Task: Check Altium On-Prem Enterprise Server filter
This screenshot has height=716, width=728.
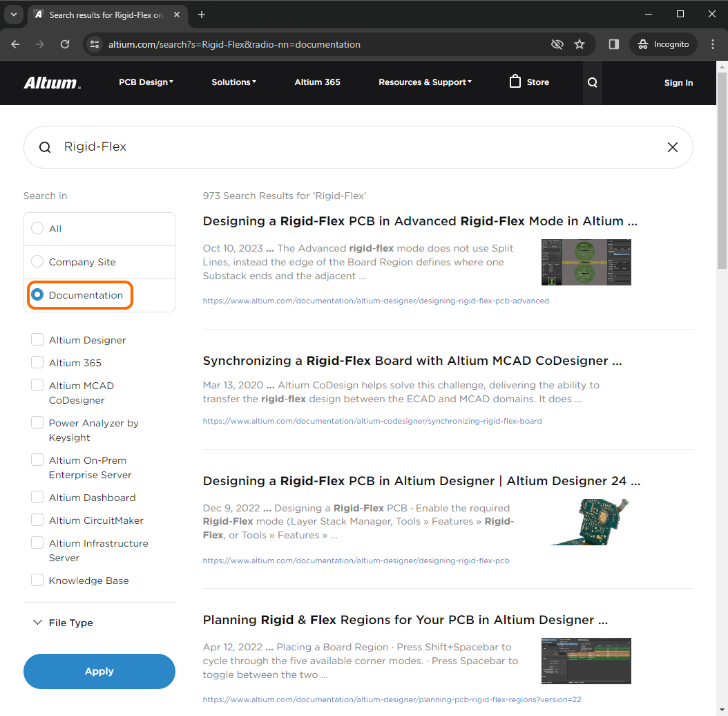Action: [x=37, y=460]
